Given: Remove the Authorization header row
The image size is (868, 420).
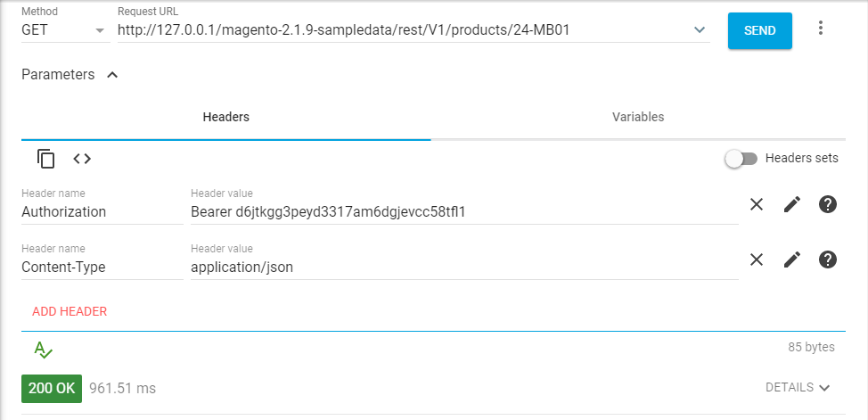Looking at the screenshot, I should (x=757, y=204).
